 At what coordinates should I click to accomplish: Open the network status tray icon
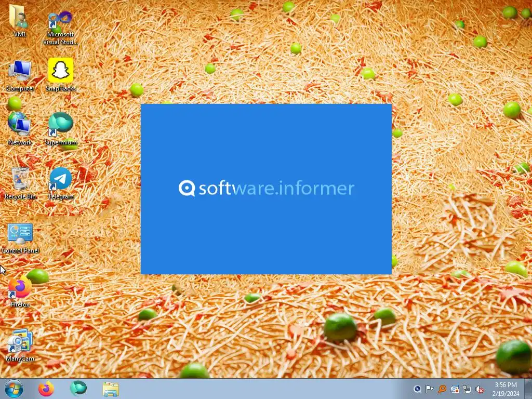click(x=467, y=389)
